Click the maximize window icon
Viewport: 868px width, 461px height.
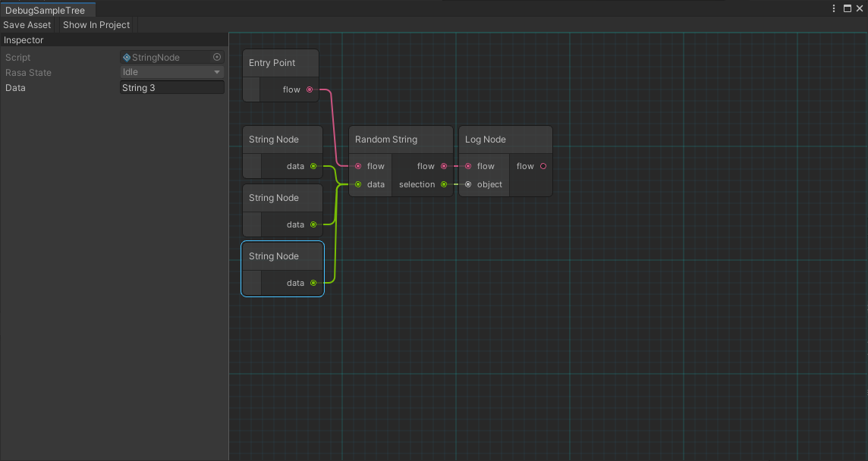(847, 8)
